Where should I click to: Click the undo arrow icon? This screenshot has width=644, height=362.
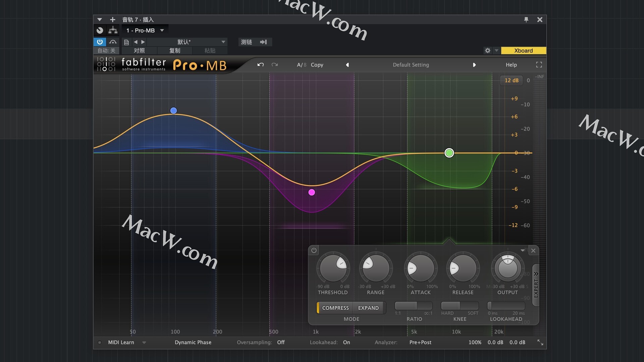260,65
